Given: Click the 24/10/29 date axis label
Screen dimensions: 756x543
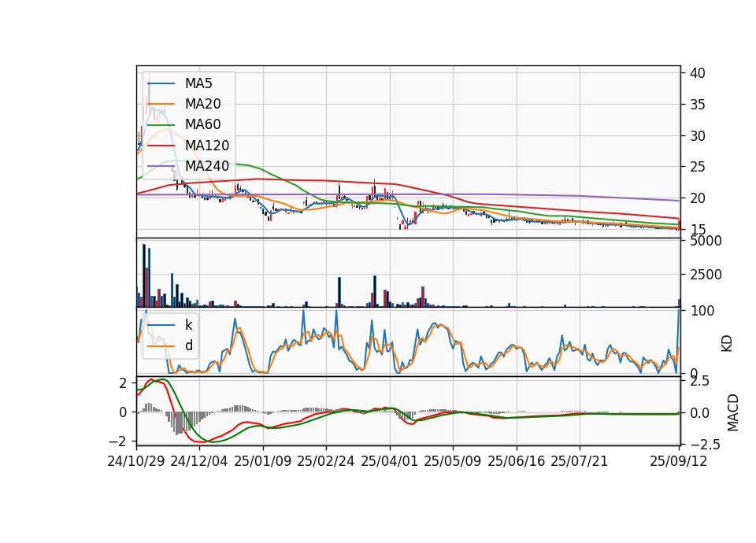Looking at the screenshot, I should (136, 461).
